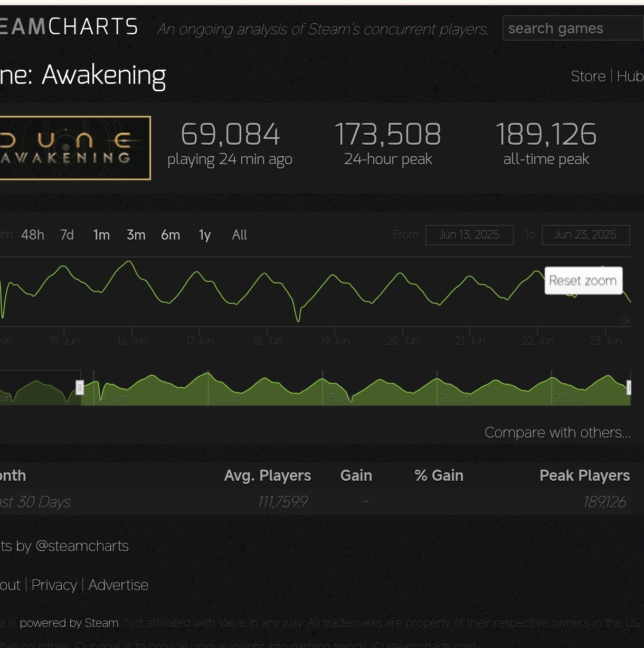Click the navigator chart near 20. Jun
Viewport: 644px width, 648px height.
456,398
